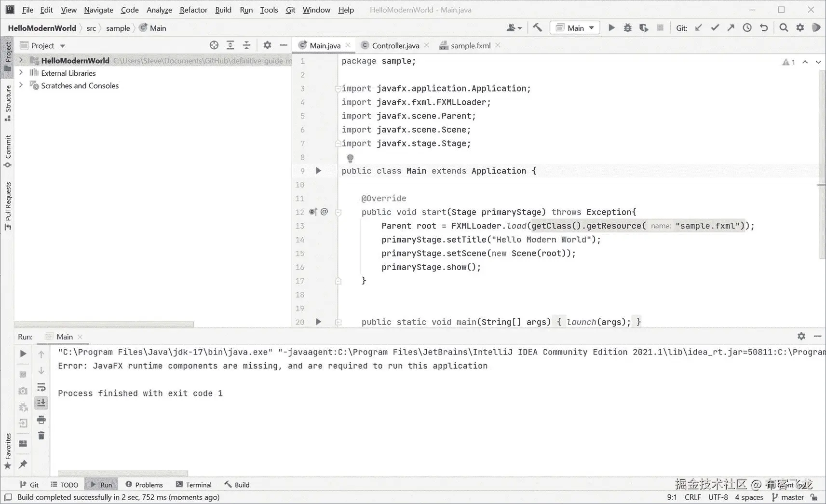Run Main with Coverage icon

644,27
